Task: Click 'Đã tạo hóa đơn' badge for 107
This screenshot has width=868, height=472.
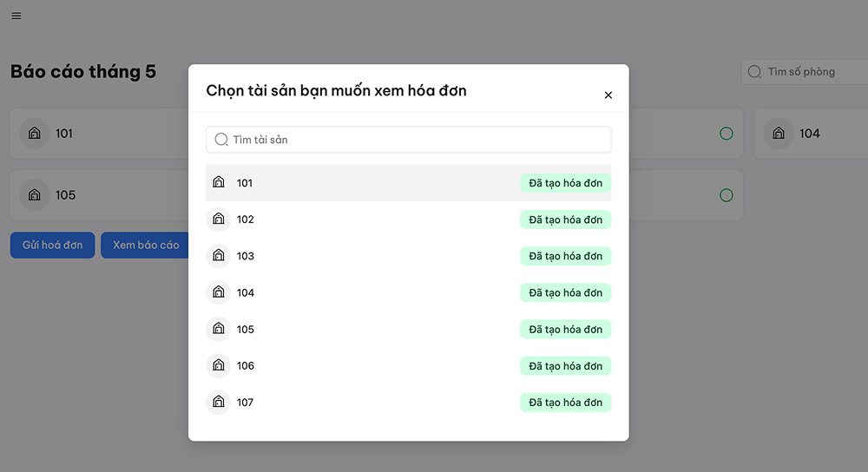Action: 565,403
